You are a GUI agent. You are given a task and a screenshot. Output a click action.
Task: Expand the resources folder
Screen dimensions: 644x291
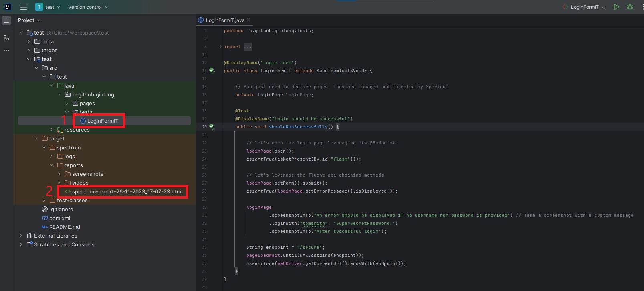tap(52, 130)
